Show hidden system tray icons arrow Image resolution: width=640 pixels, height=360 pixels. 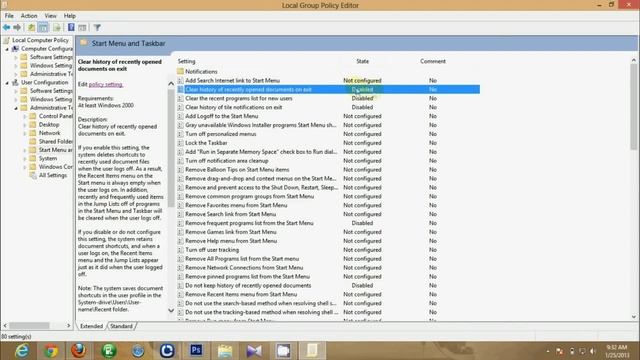pos(547,351)
